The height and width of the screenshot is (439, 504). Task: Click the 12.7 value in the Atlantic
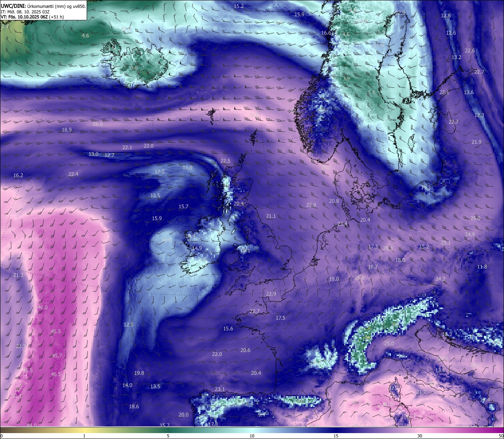(x=109, y=155)
